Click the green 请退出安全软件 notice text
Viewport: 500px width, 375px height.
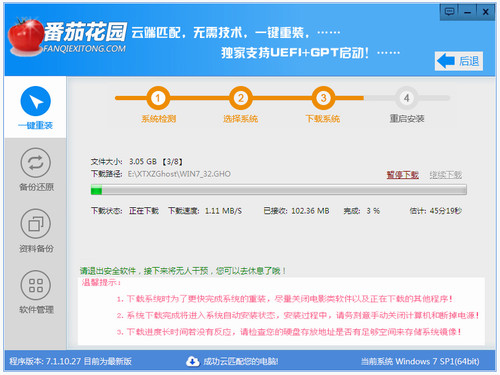tap(183, 271)
